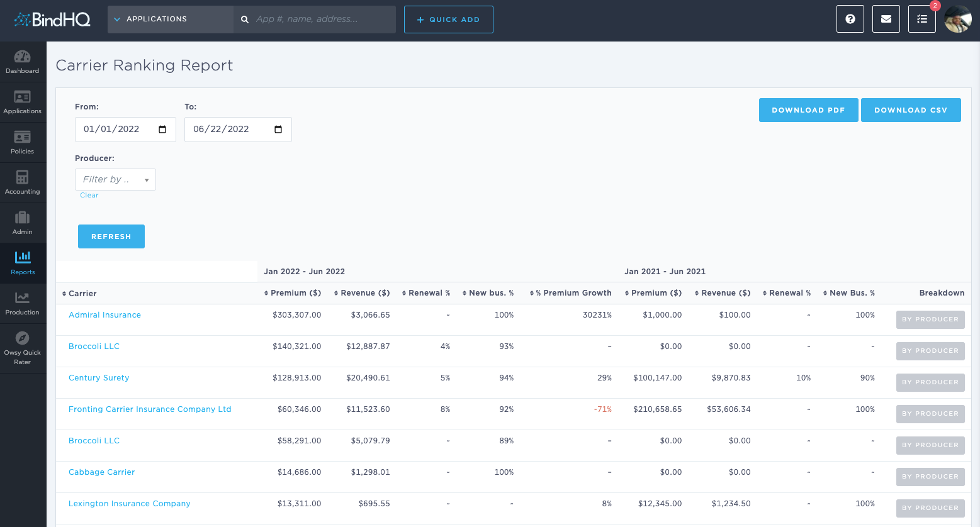Open Admiral Insurance carrier link

[x=104, y=315]
